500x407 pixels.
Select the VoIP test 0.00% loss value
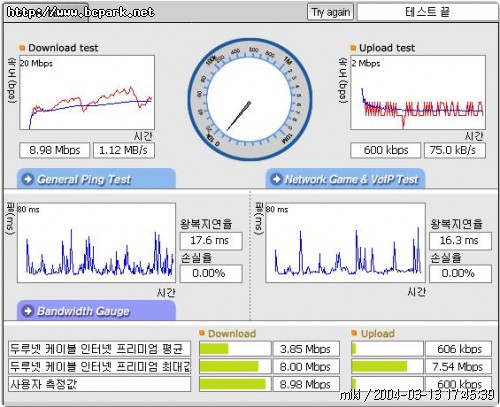click(460, 274)
